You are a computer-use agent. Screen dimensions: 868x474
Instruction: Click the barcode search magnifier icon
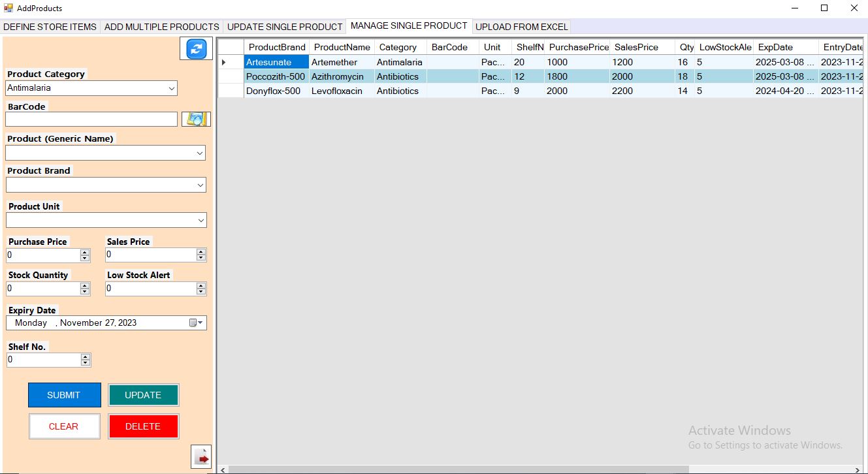tap(196, 119)
